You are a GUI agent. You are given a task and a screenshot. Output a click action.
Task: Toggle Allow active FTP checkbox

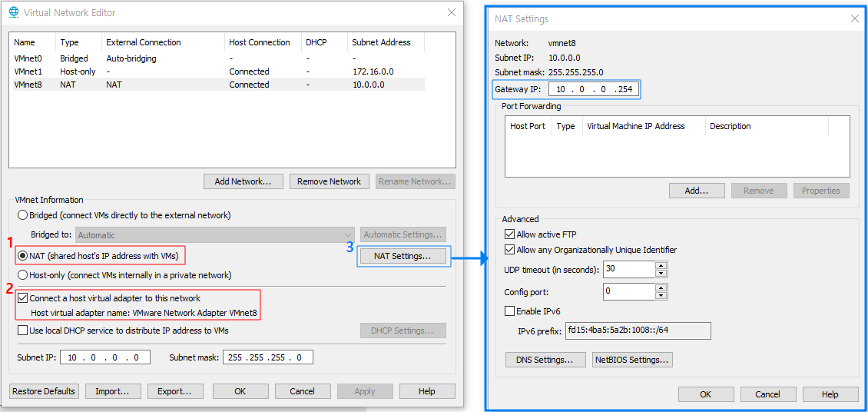click(509, 234)
